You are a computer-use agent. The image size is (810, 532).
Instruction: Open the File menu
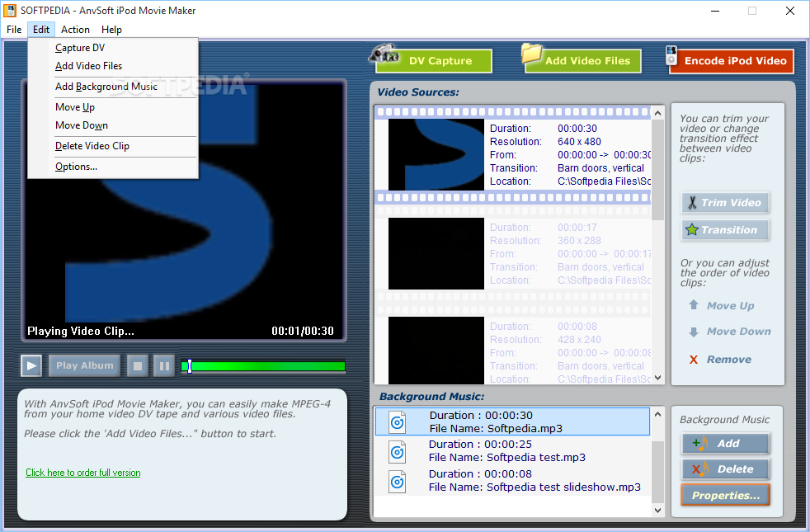pyautogui.click(x=14, y=30)
